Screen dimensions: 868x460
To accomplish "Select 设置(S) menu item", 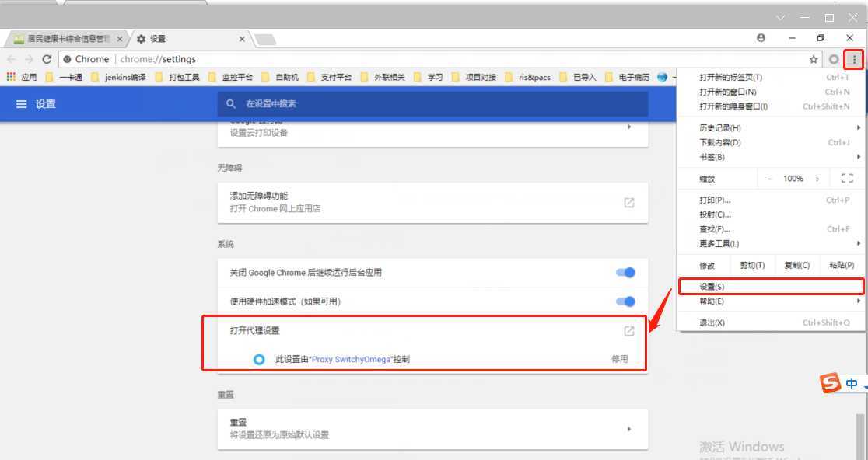I will tap(770, 287).
